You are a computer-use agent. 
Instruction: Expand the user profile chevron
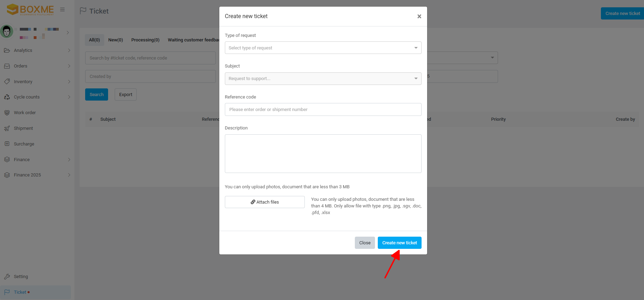68,33
